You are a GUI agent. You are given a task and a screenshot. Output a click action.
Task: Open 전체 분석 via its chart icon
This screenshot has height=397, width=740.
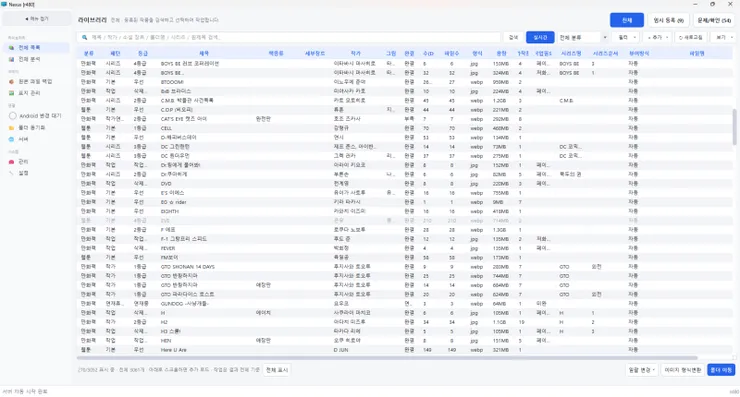click(x=11, y=59)
